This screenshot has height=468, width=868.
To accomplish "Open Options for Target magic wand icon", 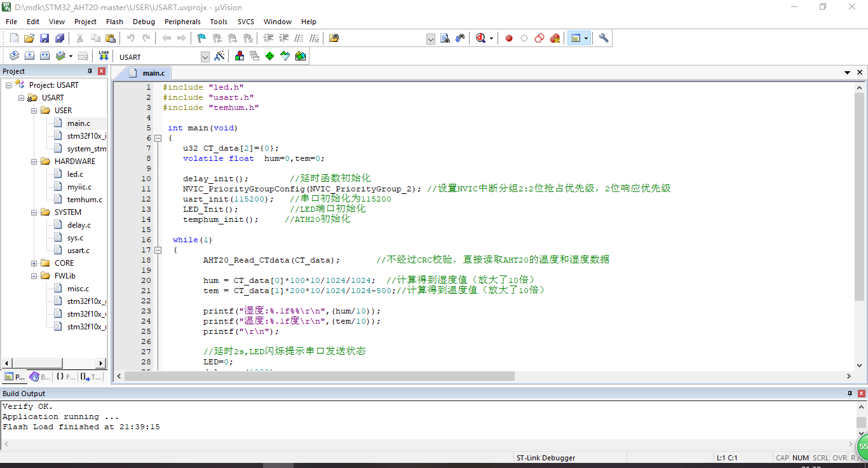I will [x=219, y=56].
